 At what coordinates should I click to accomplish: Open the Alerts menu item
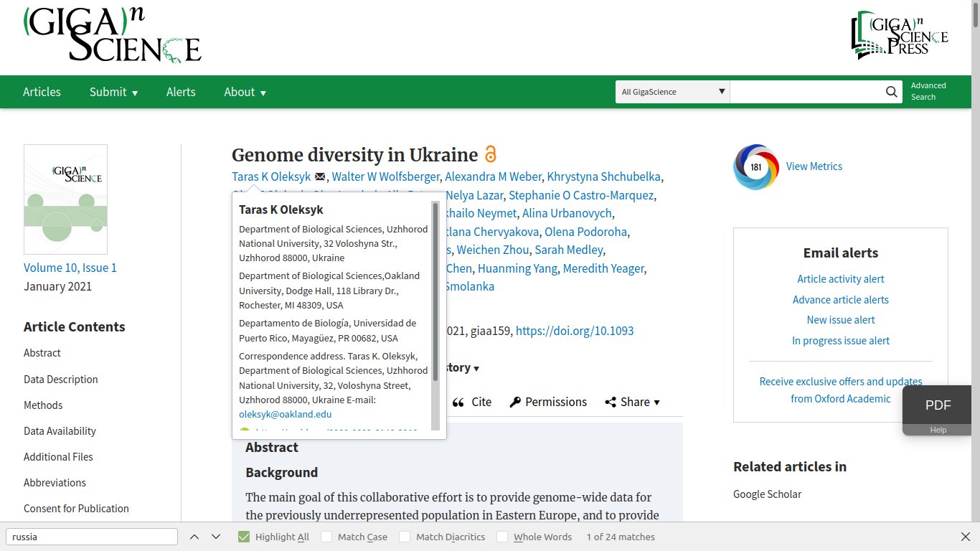click(x=181, y=92)
